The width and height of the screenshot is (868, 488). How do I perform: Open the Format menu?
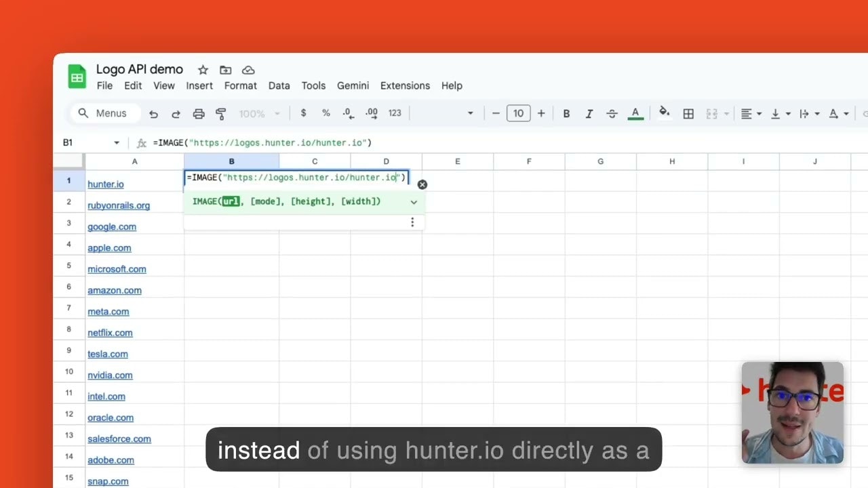click(241, 85)
